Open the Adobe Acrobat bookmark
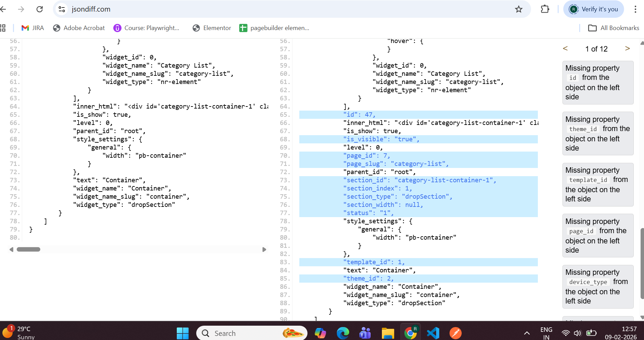The image size is (644, 340). (x=79, y=28)
